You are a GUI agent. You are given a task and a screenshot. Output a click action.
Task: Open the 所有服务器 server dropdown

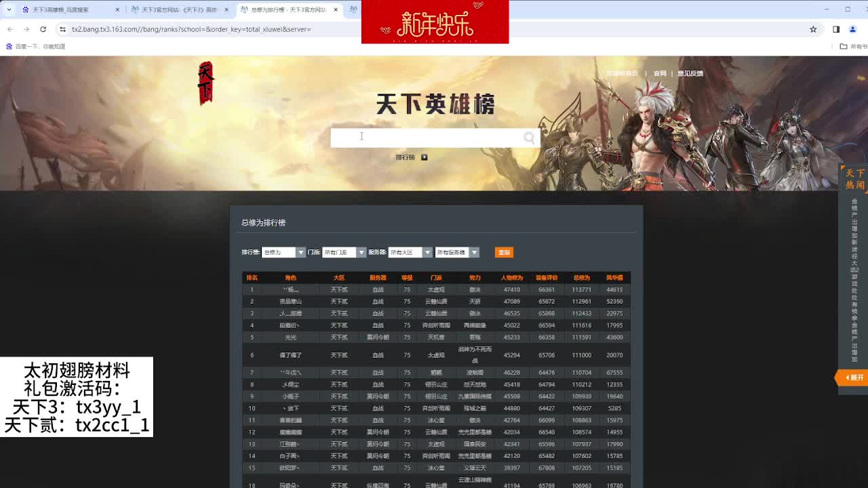click(457, 252)
